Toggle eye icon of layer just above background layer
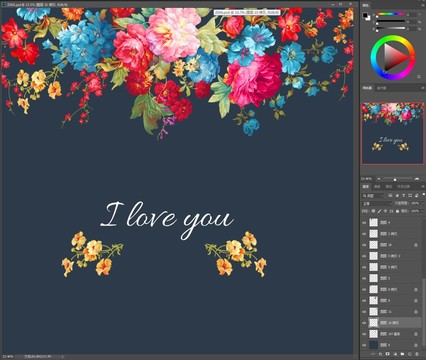 (364, 334)
